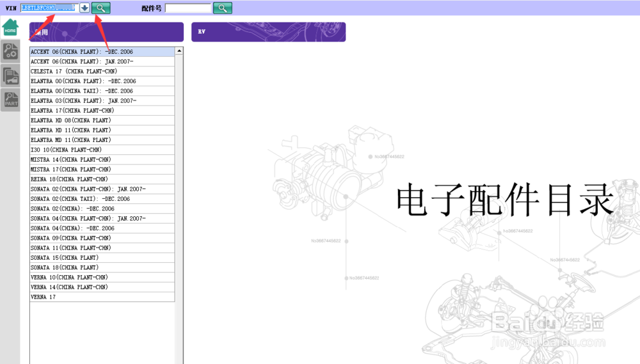Image resolution: width=640 pixels, height=364 pixels.
Task: Select SONATA 04(CHINA): -DEC.2006
Action: coord(102,228)
